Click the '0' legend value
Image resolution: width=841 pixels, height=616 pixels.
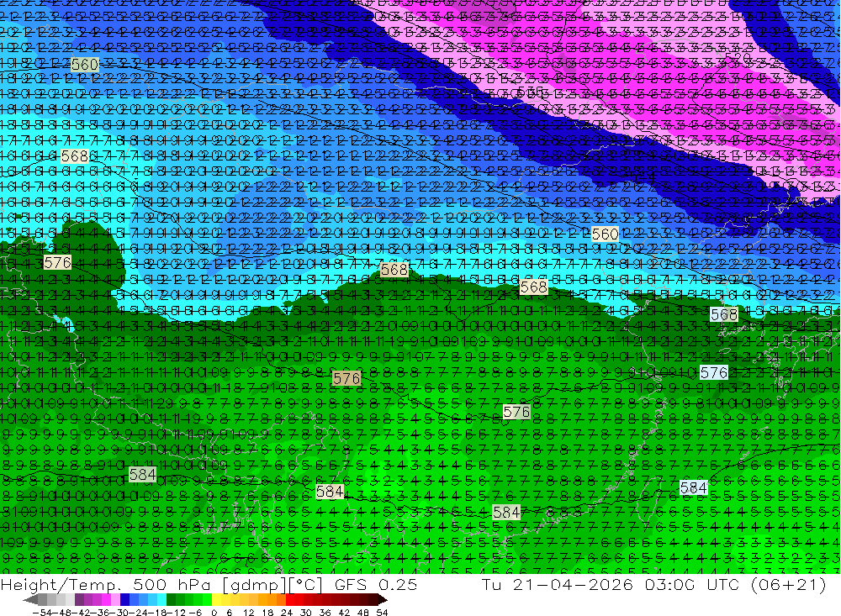214,613
